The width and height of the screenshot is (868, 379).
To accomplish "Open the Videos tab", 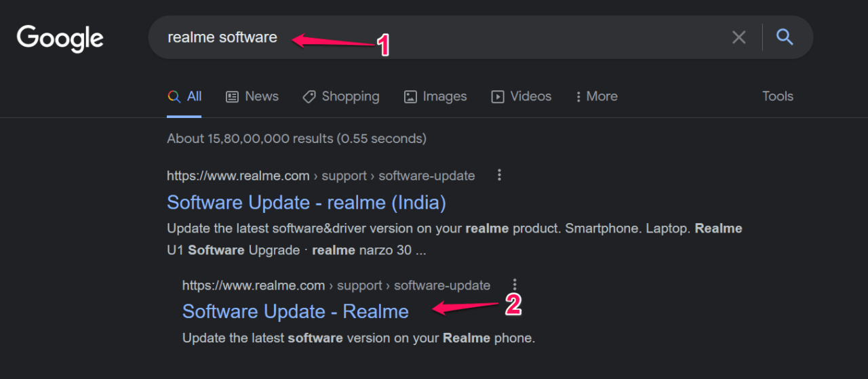I will (530, 96).
